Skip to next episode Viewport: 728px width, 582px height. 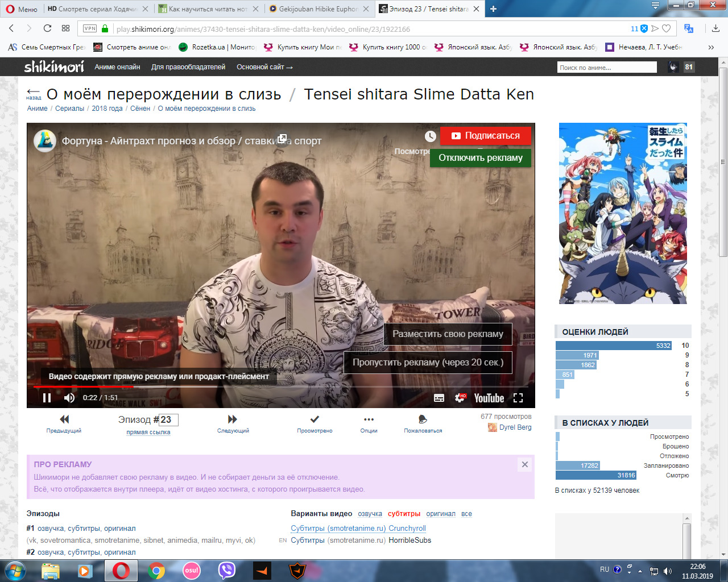pyautogui.click(x=233, y=423)
